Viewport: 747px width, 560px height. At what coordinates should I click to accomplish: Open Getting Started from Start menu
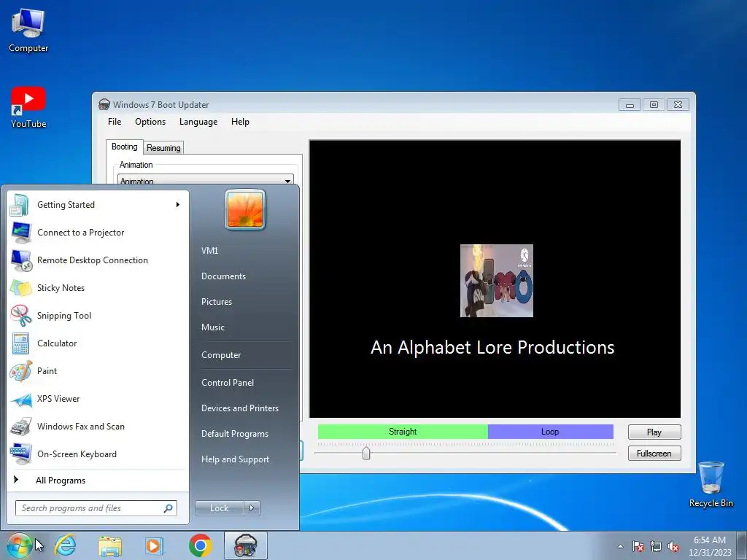pyautogui.click(x=98, y=205)
